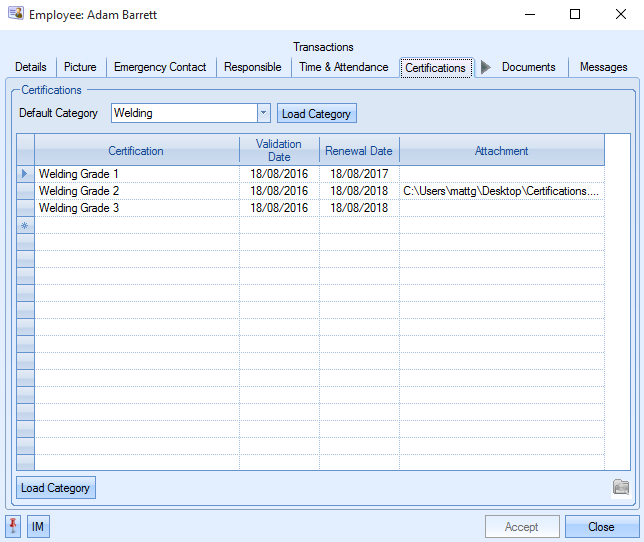644x542 pixels.
Task: Open the Documents tab
Action: coord(528,67)
